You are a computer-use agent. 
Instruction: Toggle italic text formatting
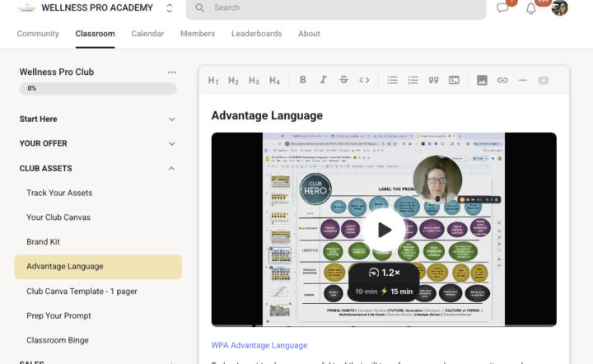click(x=323, y=80)
